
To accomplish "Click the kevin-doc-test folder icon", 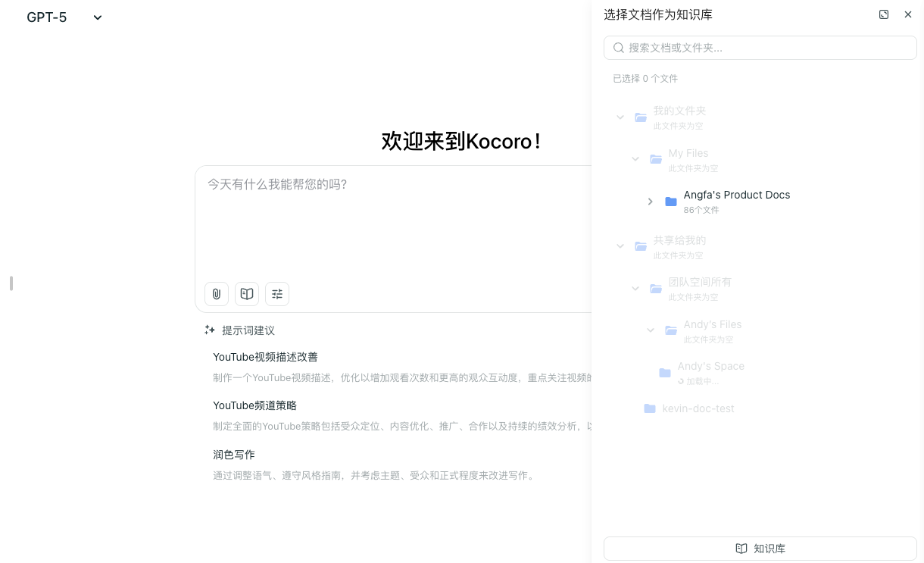I will pyautogui.click(x=650, y=408).
